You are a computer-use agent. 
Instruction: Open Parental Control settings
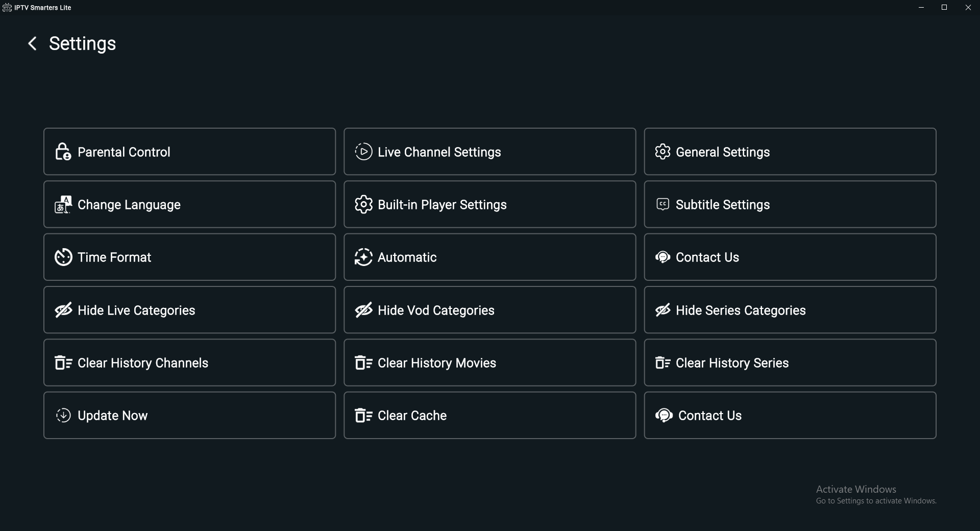(189, 152)
